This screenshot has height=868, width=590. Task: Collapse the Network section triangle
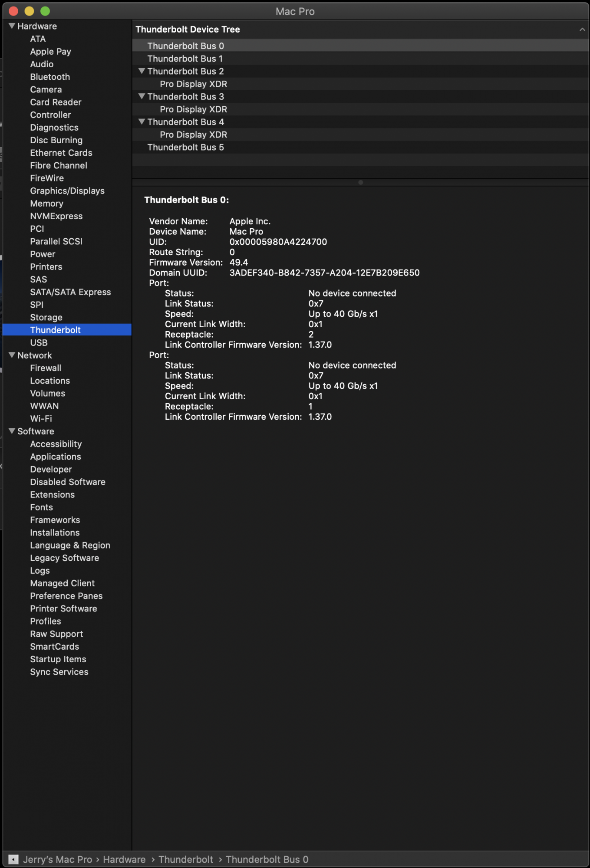pos(12,355)
